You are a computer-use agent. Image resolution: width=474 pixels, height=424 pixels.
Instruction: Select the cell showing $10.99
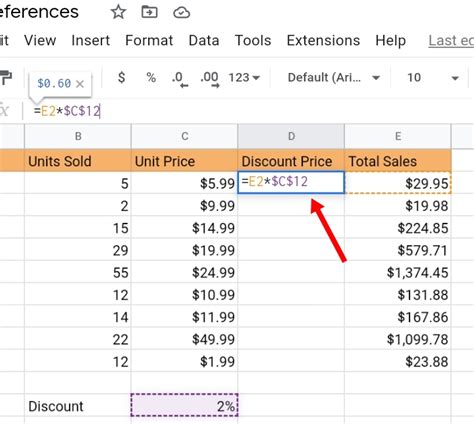pos(185,295)
